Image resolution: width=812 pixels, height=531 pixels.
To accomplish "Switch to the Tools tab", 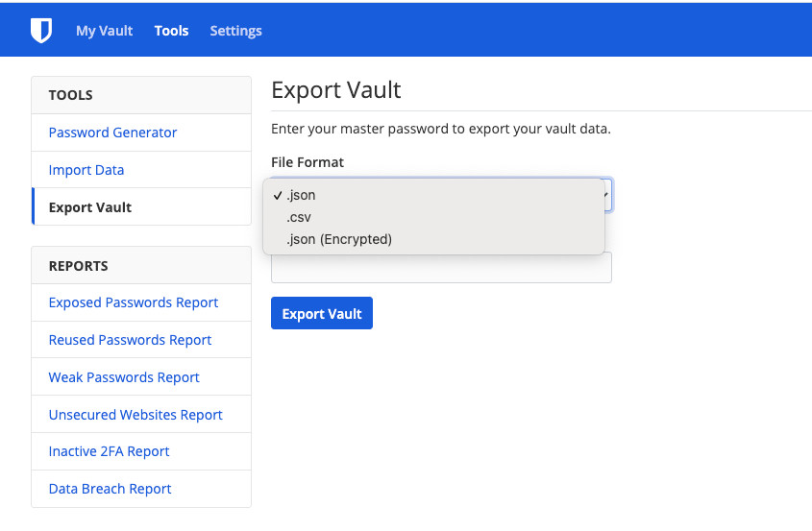I will click(x=171, y=31).
